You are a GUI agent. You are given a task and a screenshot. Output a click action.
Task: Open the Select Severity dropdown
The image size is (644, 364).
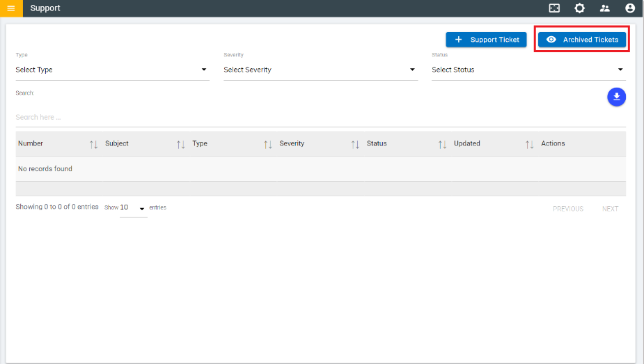(320, 70)
